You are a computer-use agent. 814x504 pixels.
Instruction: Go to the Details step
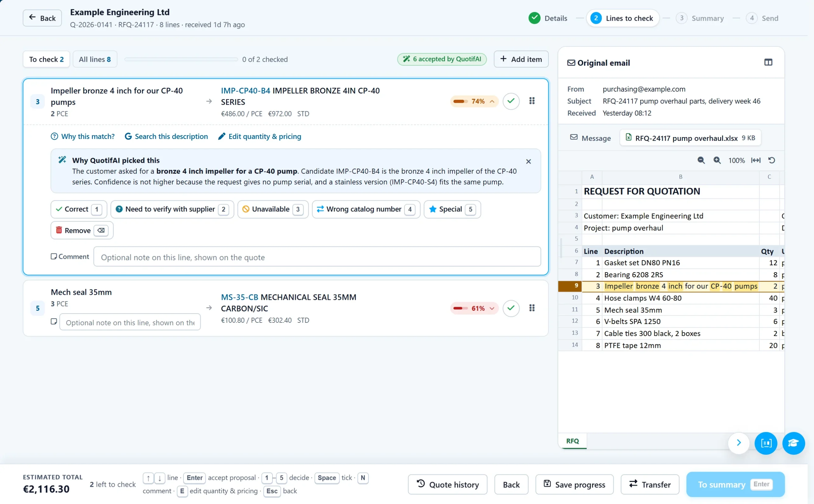click(548, 18)
